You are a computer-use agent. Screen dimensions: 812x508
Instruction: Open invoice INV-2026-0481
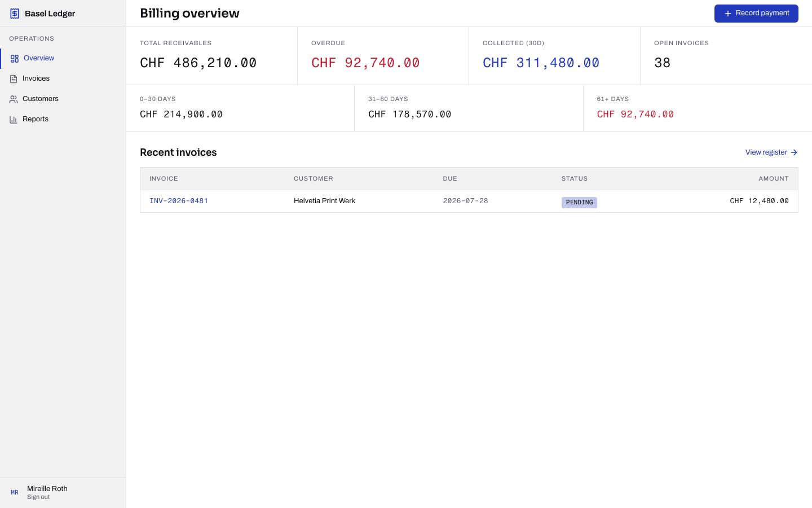pyautogui.click(x=179, y=201)
